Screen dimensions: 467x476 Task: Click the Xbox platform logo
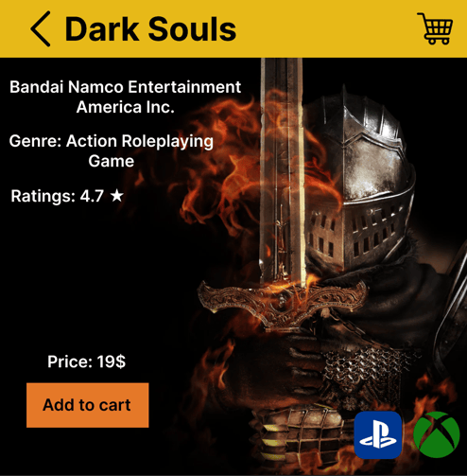pyautogui.click(x=436, y=434)
